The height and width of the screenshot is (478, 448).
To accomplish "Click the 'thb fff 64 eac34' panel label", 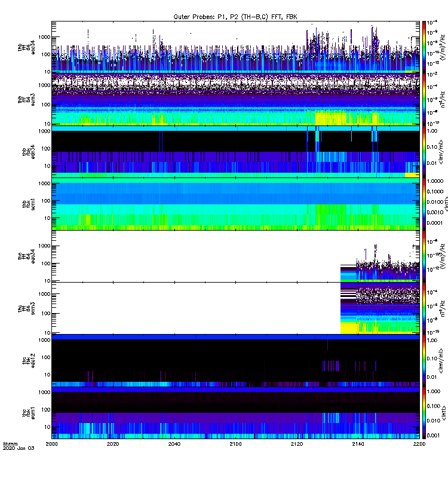I will pos(26,47).
